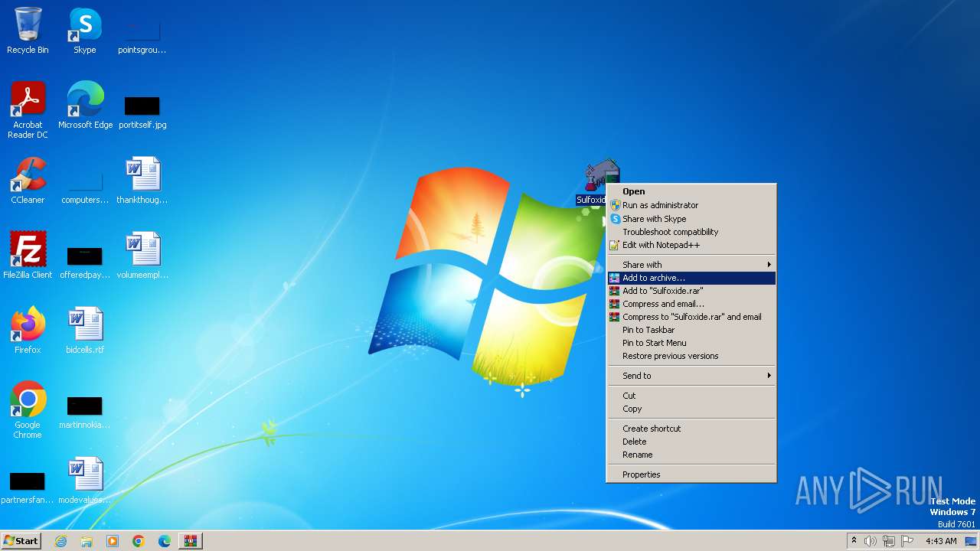
Task: Choose Edit with Notepad++
Action: pos(691,245)
